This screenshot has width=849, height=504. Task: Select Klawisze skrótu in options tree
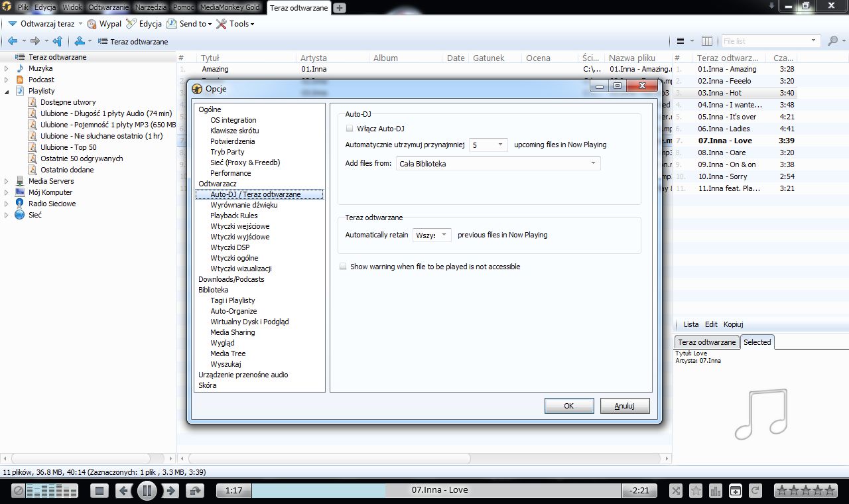(x=235, y=131)
